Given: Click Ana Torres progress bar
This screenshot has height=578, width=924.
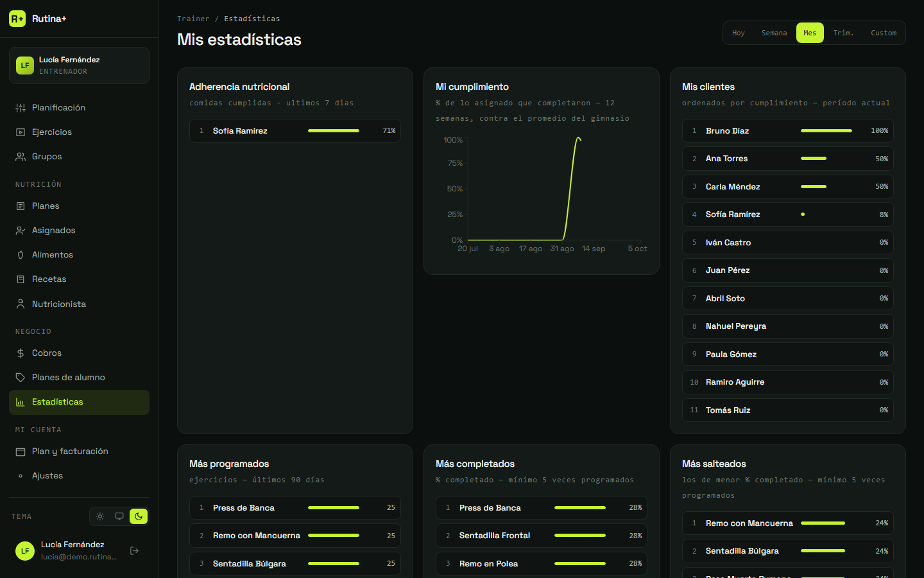Looking at the screenshot, I should point(814,159).
